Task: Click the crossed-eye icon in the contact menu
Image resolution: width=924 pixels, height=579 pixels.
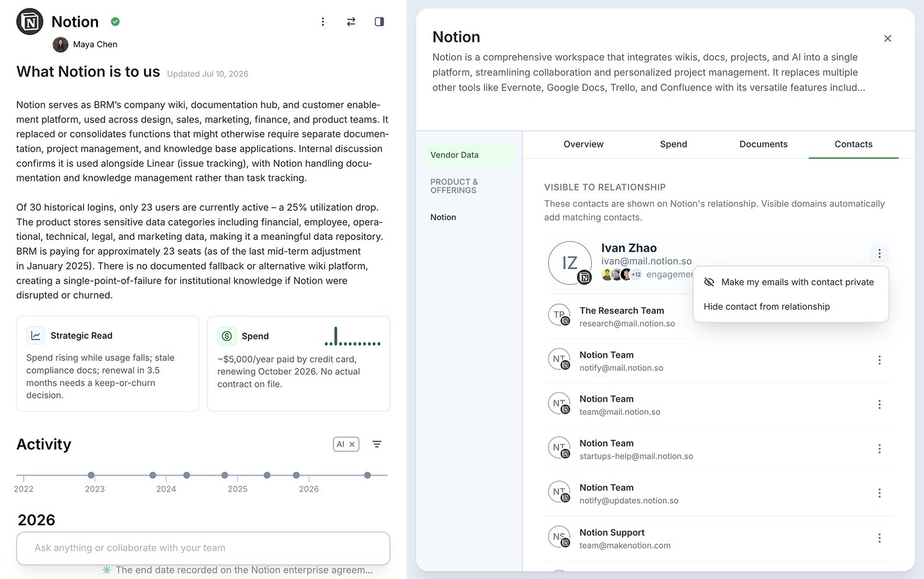Action: point(710,282)
